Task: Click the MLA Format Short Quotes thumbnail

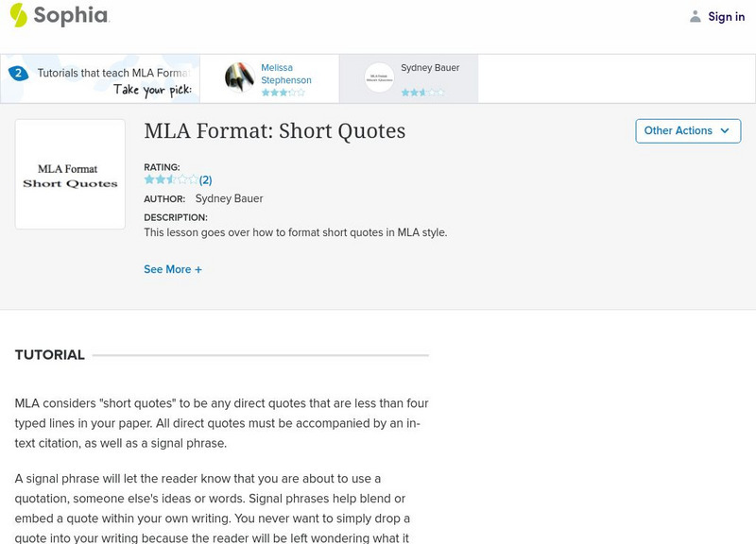Action: (x=70, y=175)
